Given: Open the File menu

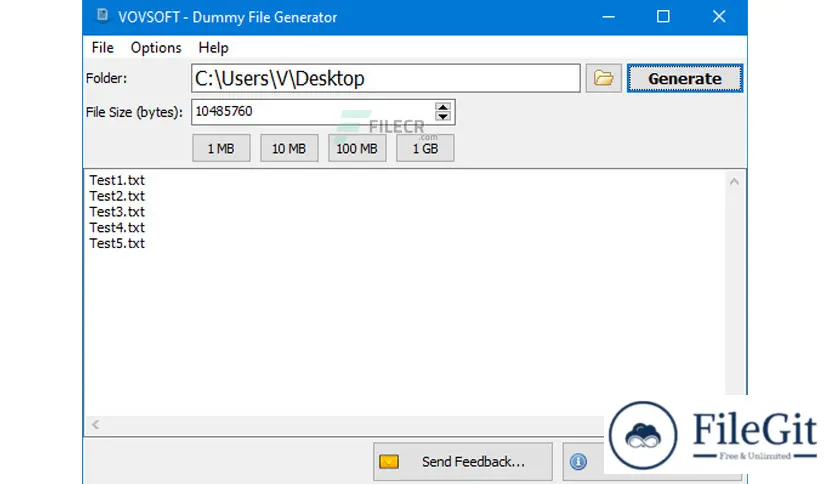Looking at the screenshot, I should pyautogui.click(x=102, y=47).
